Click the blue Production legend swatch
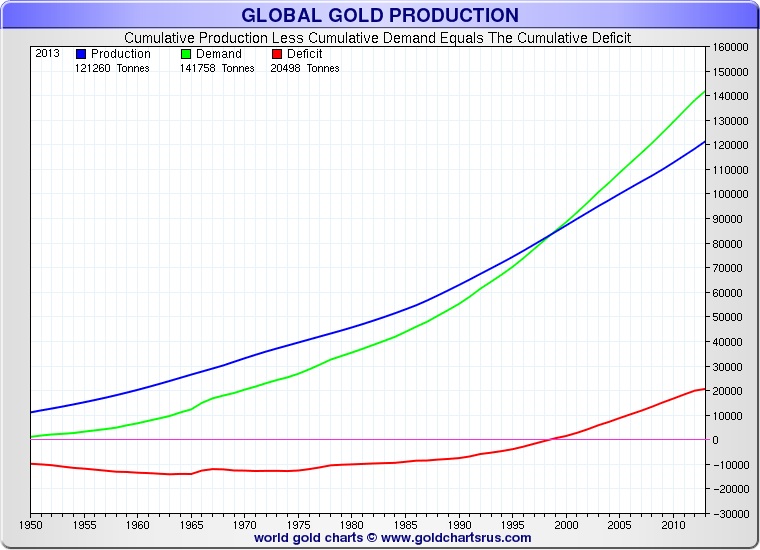This screenshot has width=760, height=550. (x=82, y=54)
